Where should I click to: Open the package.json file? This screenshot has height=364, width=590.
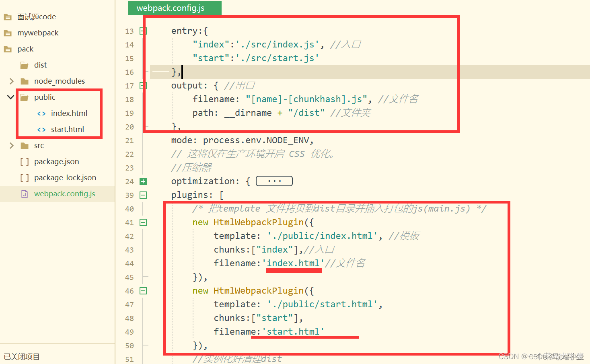(x=57, y=162)
